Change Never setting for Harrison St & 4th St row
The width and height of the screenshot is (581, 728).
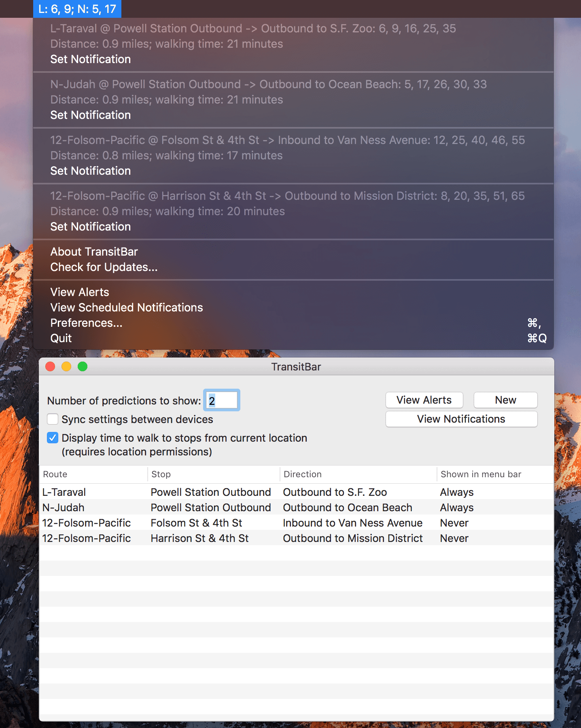(x=454, y=538)
